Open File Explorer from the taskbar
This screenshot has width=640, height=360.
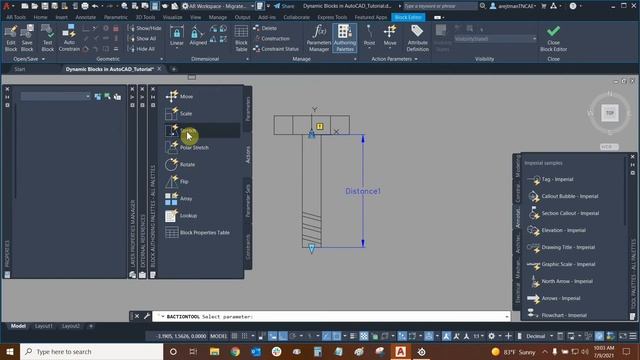click(214, 351)
